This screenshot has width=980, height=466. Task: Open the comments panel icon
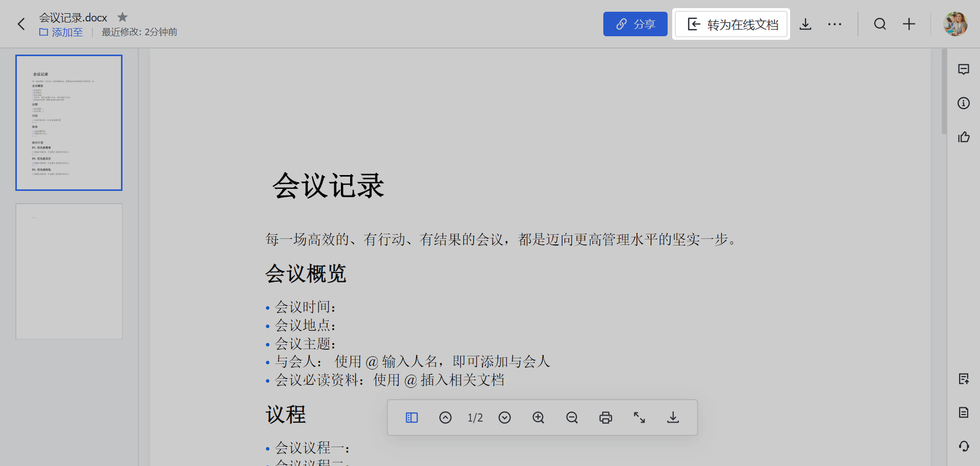pyautogui.click(x=963, y=69)
